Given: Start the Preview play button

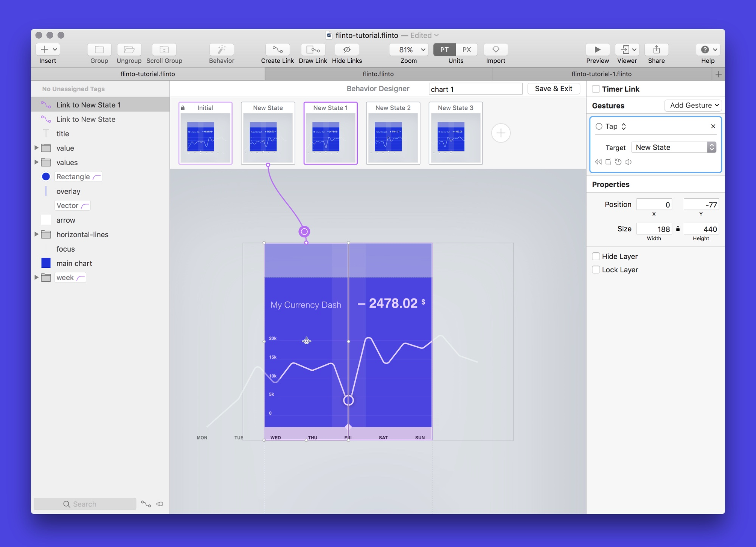Looking at the screenshot, I should point(598,50).
